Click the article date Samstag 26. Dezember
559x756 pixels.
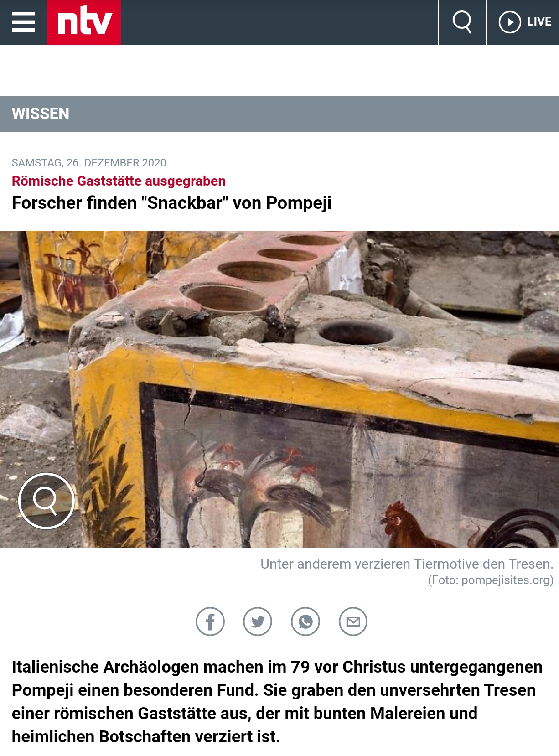[x=89, y=163]
